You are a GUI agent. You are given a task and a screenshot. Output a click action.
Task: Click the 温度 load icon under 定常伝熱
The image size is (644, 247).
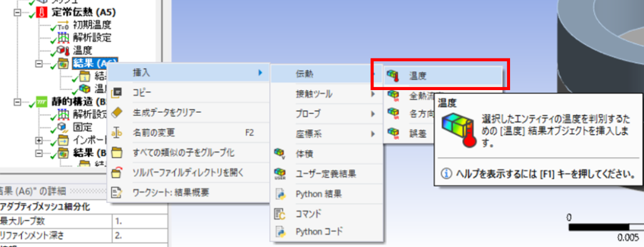coord(64,51)
